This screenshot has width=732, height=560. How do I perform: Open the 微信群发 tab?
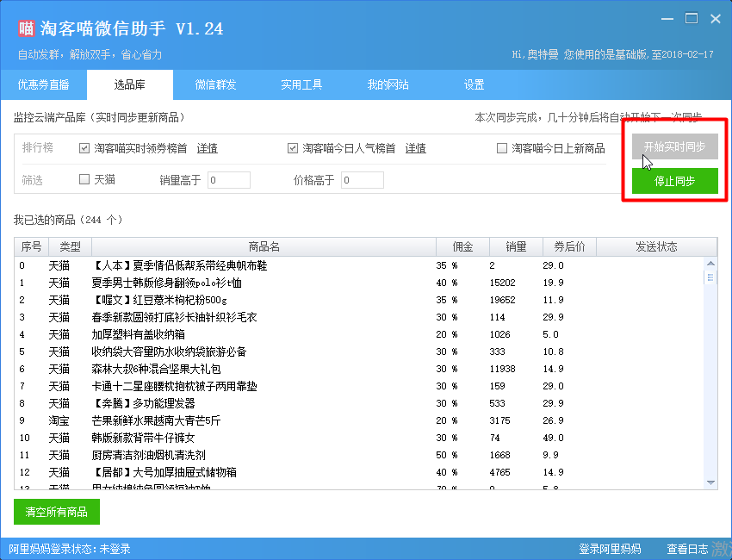coord(215,84)
